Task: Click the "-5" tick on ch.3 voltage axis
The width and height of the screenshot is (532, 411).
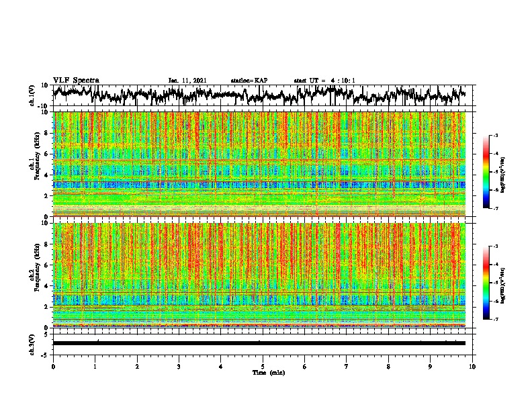Action: click(x=46, y=355)
